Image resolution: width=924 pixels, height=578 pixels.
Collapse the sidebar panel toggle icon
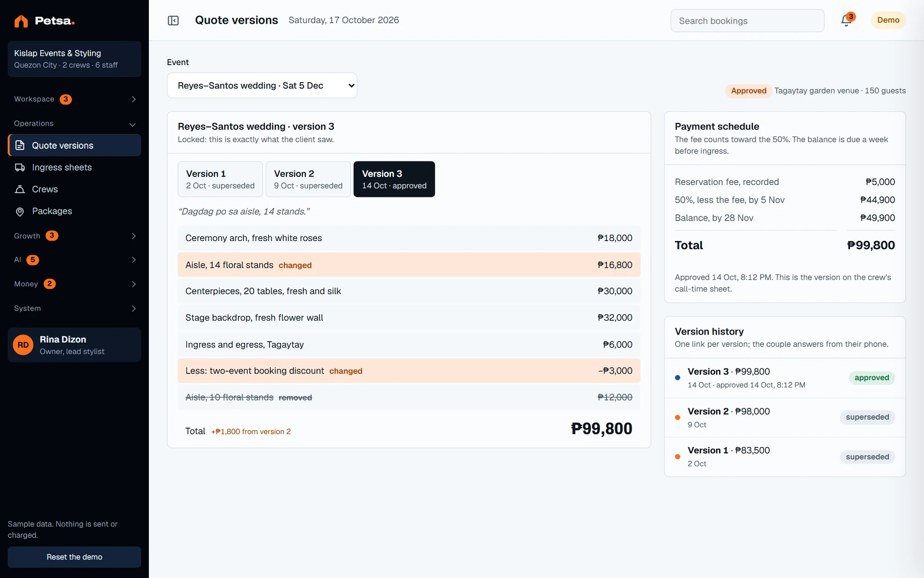173,20
